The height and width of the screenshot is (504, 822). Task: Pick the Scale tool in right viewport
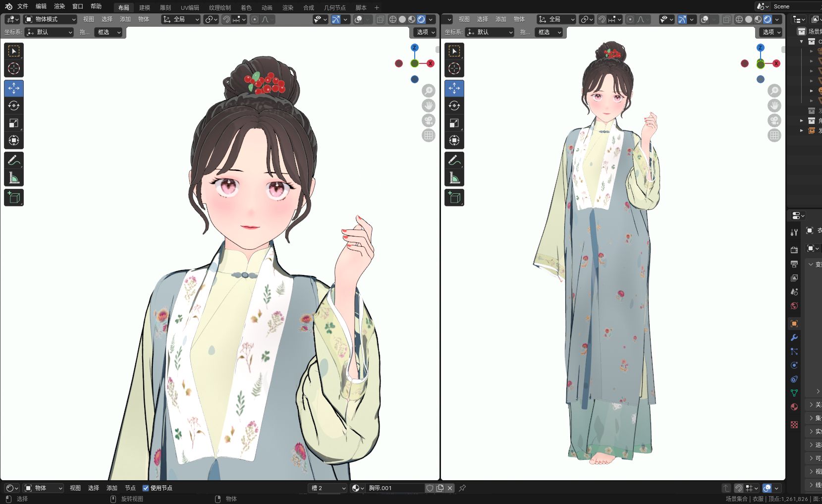pos(454,123)
